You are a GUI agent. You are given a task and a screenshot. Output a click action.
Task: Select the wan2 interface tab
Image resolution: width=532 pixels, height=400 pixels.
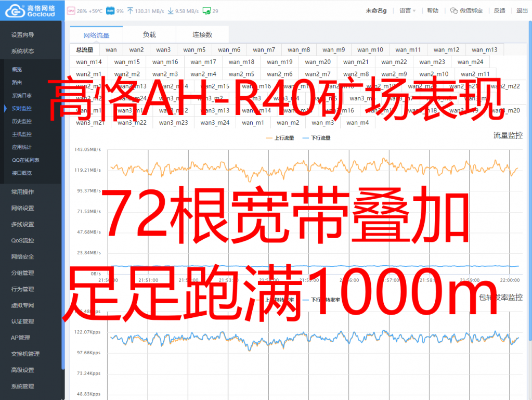(x=136, y=50)
